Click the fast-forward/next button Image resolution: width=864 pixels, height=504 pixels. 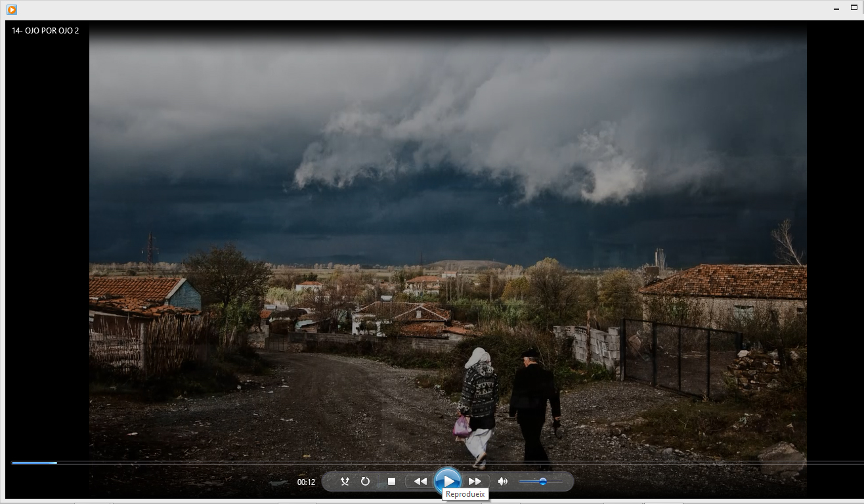(475, 482)
